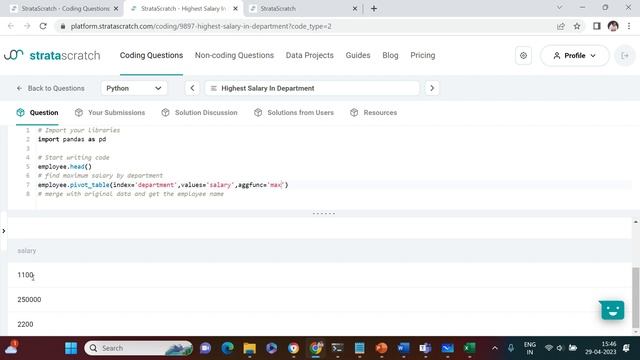The height and width of the screenshot is (360, 640).
Task: Go back in browser history
Action: pos(11,26)
